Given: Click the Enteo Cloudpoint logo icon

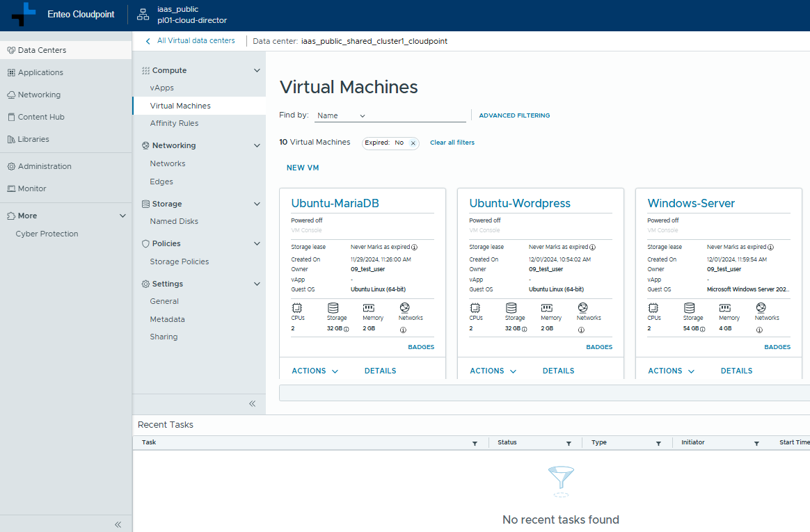Looking at the screenshot, I should [24, 15].
